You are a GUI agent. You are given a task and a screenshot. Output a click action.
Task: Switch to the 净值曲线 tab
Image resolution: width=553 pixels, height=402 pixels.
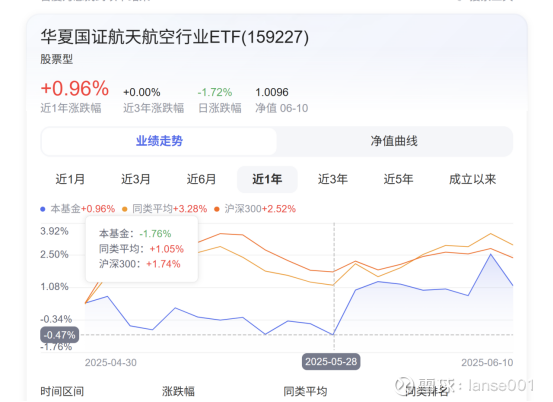click(394, 141)
